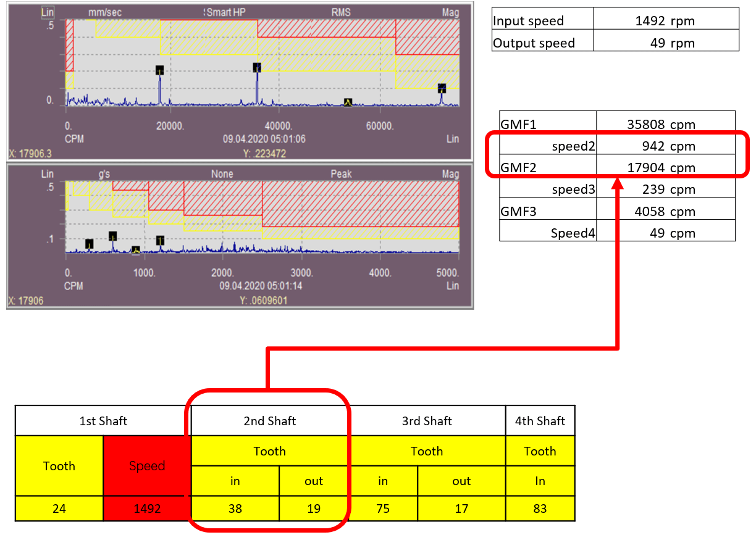Select the peak marker near 17906 CPM in velocity spectrum
756x540 pixels.
point(159,70)
